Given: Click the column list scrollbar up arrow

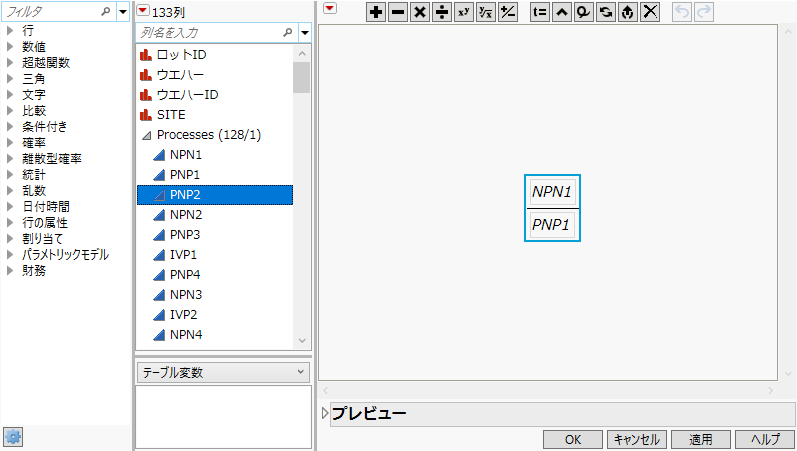Looking at the screenshot, I should [302, 54].
